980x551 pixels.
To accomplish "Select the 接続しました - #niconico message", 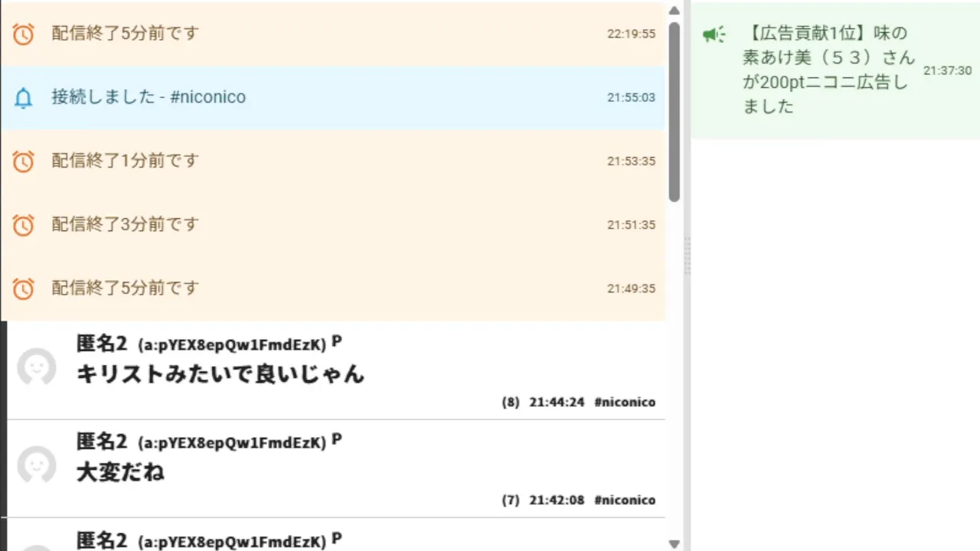I will pos(333,98).
